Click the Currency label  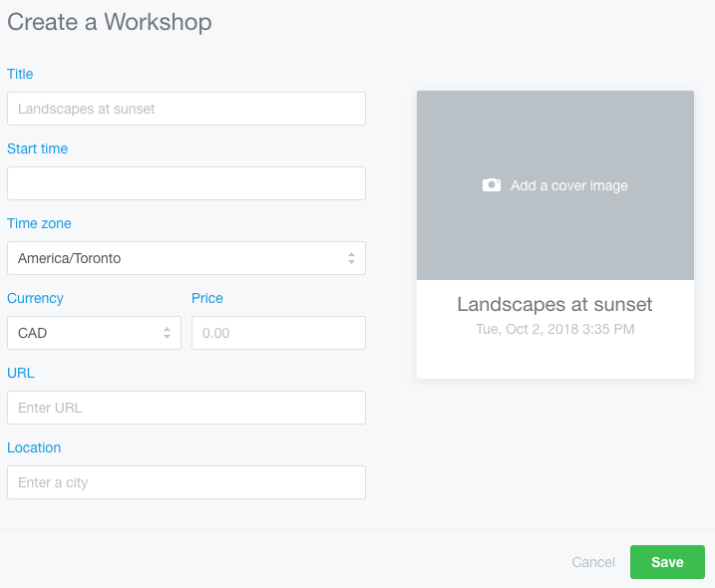tap(35, 298)
